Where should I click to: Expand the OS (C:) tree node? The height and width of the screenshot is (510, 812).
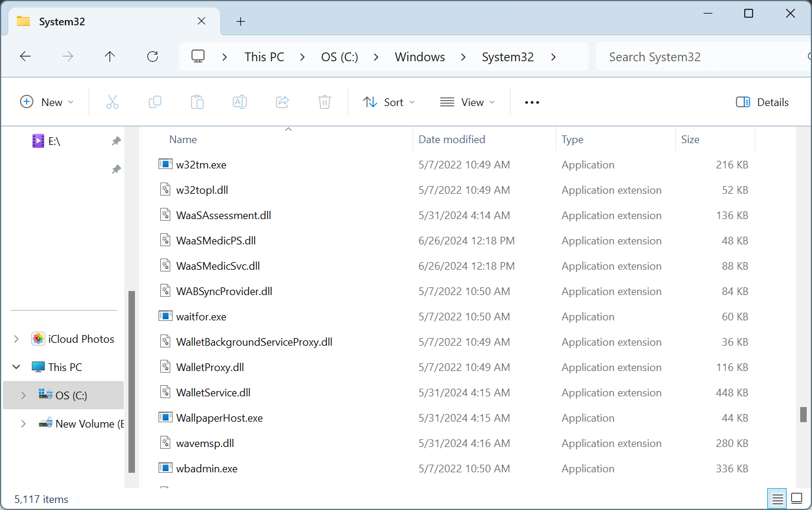(24, 395)
